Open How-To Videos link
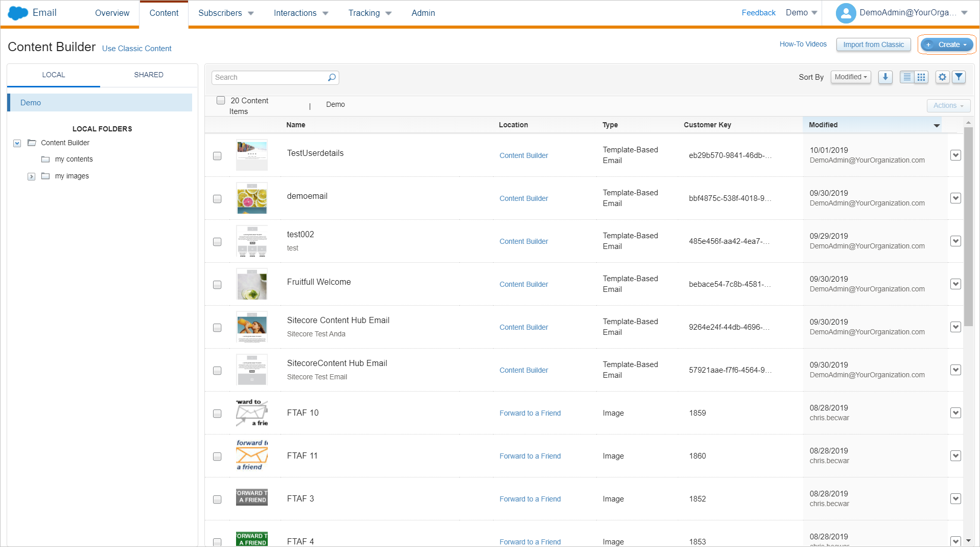Viewport: 980px width, 547px height. pyautogui.click(x=803, y=44)
